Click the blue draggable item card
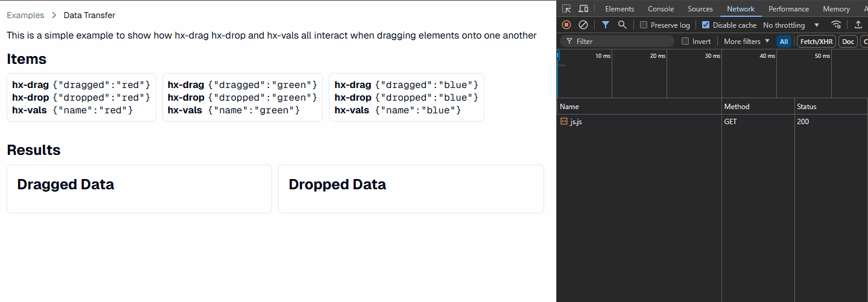 [x=407, y=98]
